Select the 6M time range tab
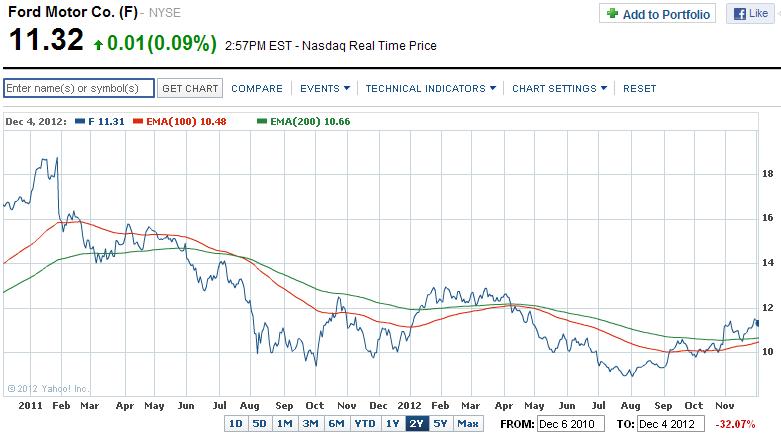 click(x=337, y=424)
